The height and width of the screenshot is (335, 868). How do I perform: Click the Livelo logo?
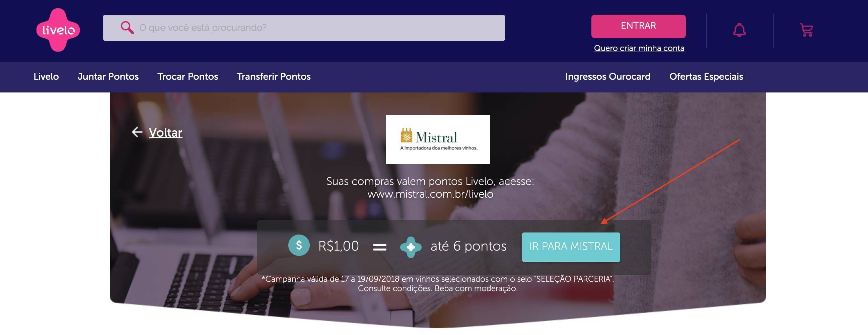click(58, 30)
